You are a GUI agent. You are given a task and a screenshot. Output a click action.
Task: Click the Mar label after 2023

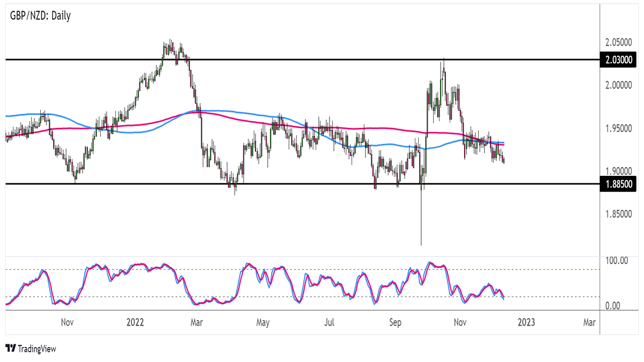click(x=589, y=322)
